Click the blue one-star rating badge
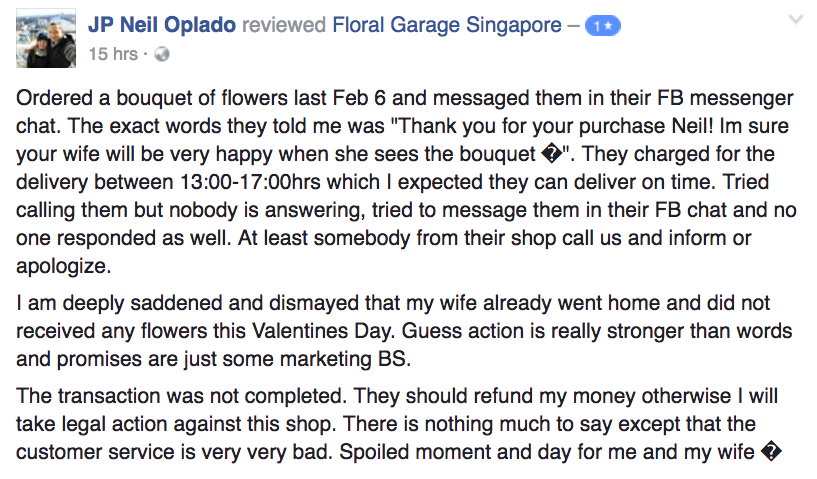The height and width of the screenshot is (479, 817). (x=602, y=26)
